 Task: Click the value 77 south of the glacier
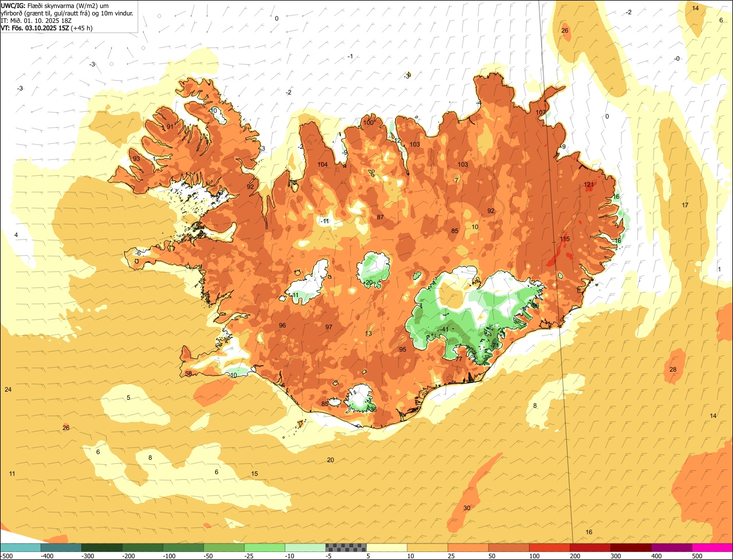[x=459, y=359]
